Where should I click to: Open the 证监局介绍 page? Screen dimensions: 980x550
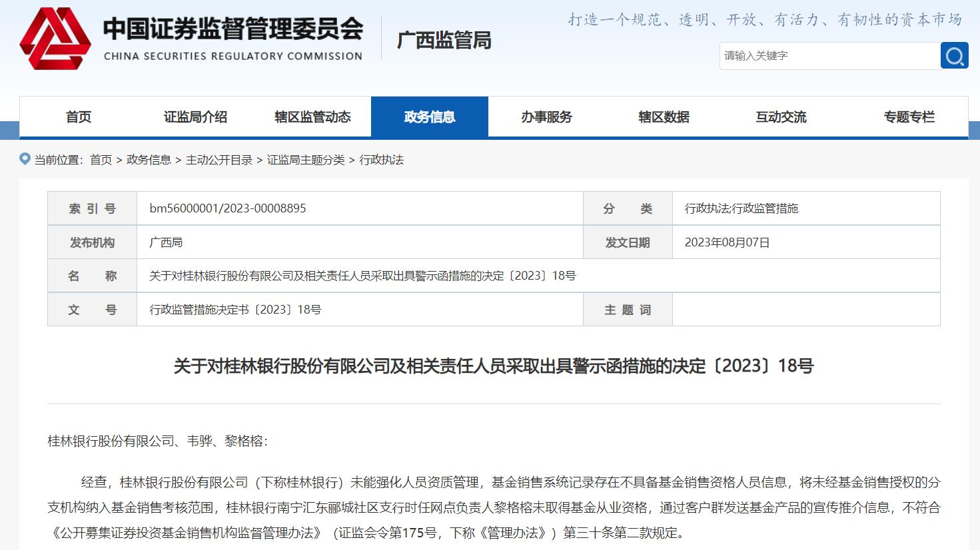(194, 116)
